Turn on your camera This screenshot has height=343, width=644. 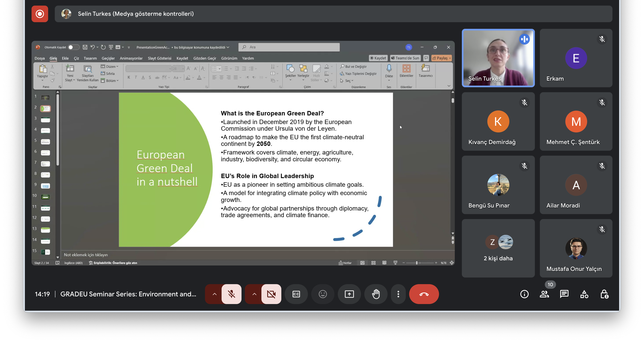point(271,294)
